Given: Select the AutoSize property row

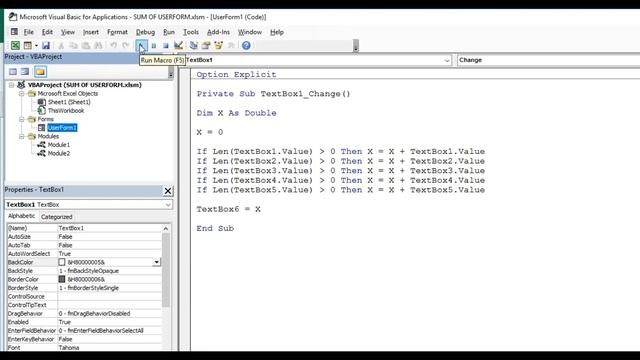Looking at the screenshot, I should (84, 237).
